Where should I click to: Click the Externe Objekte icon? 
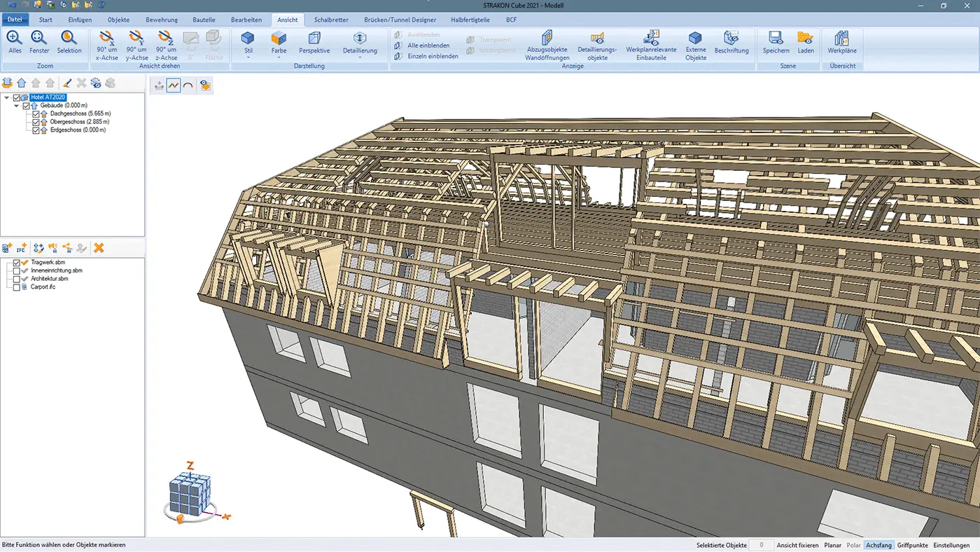[695, 39]
